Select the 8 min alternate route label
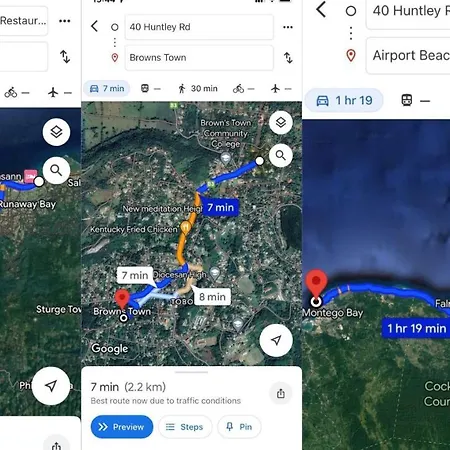 [212, 297]
